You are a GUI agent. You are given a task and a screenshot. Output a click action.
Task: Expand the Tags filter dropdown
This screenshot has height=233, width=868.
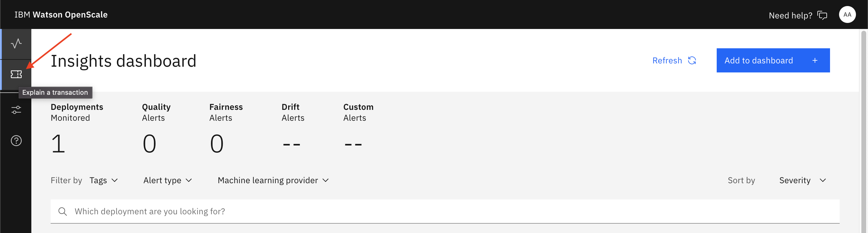pyautogui.click(x=104, y=180)
